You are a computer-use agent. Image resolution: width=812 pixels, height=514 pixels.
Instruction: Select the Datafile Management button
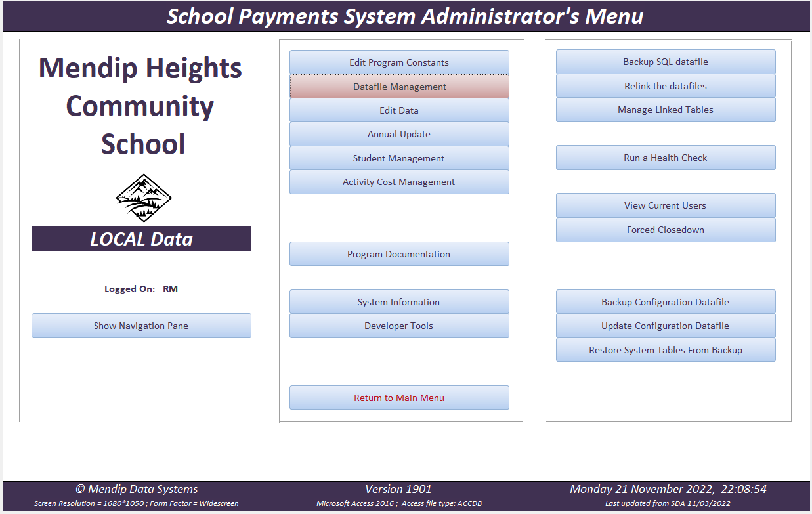pyautogui.click(x=399, y=87)
